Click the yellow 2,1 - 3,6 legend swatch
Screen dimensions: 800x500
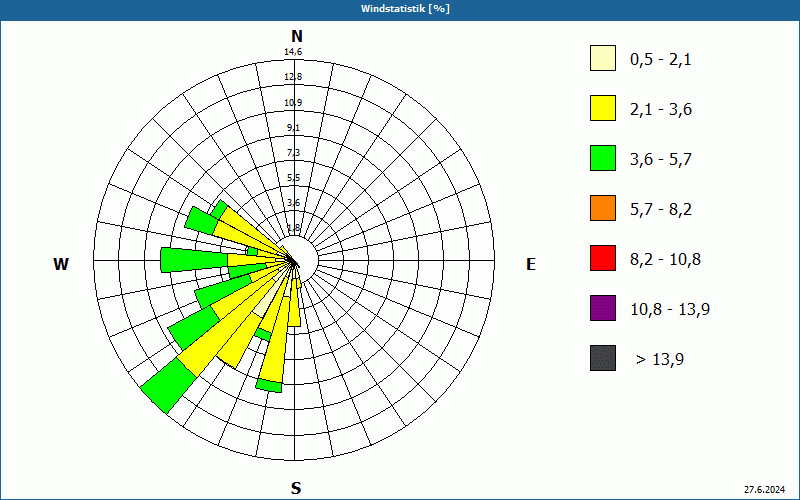pyautogui.click(x=603, y=108)
